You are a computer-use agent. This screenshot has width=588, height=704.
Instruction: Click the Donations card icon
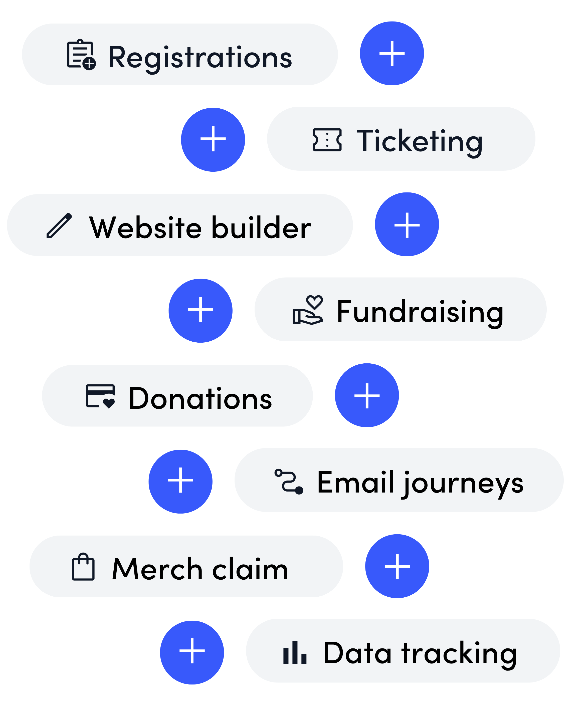click(101, 396)
